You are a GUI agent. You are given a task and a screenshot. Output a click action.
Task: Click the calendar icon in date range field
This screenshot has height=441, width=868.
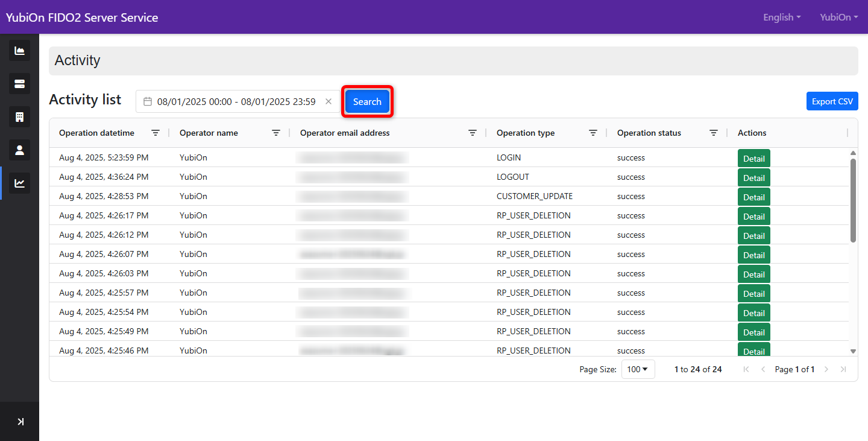click(x=147, y=102)
